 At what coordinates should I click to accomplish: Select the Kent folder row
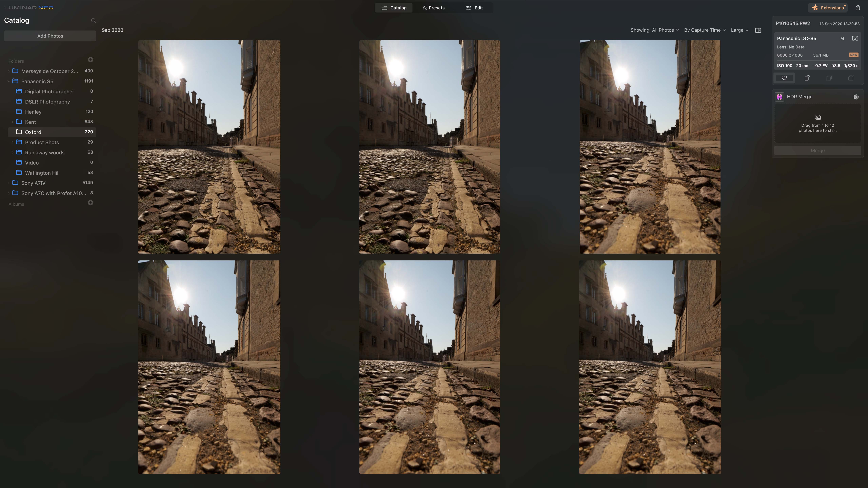click(x=52, y=122)
